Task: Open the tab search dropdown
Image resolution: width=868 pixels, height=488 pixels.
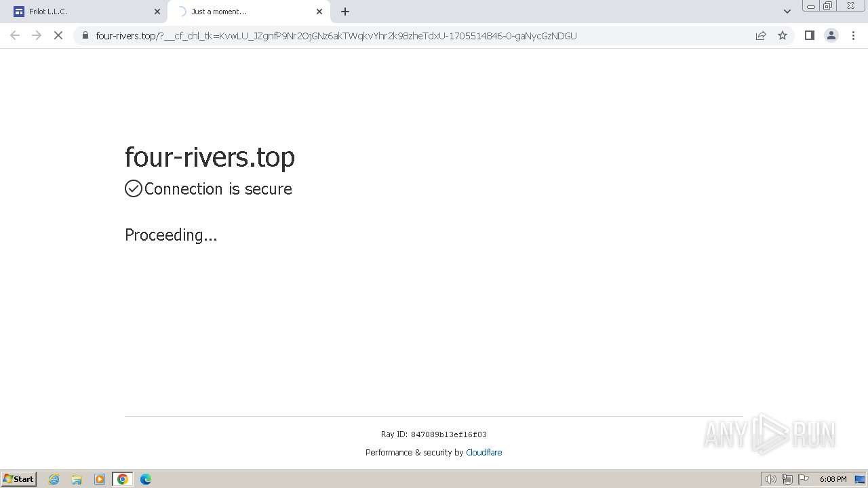Action: tap(787, 12)
